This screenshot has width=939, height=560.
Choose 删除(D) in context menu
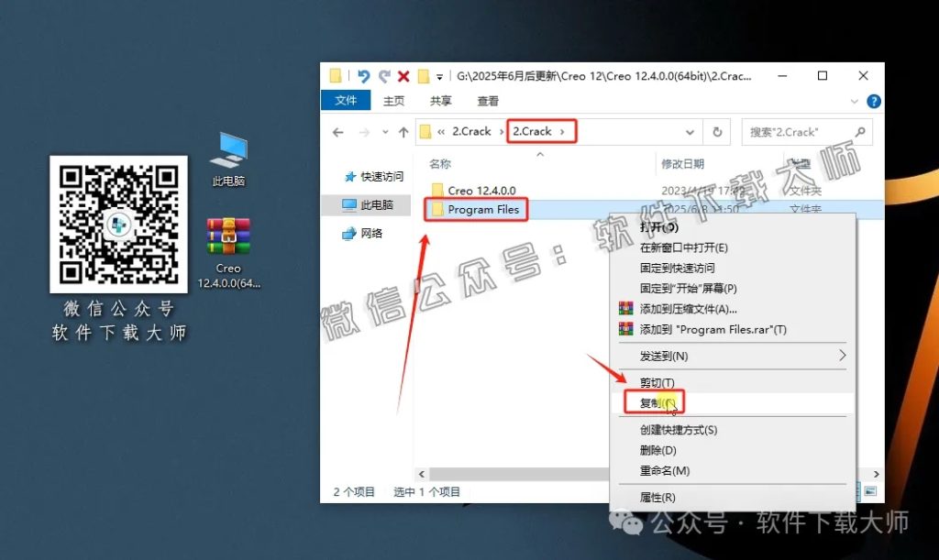coord(657,450)
